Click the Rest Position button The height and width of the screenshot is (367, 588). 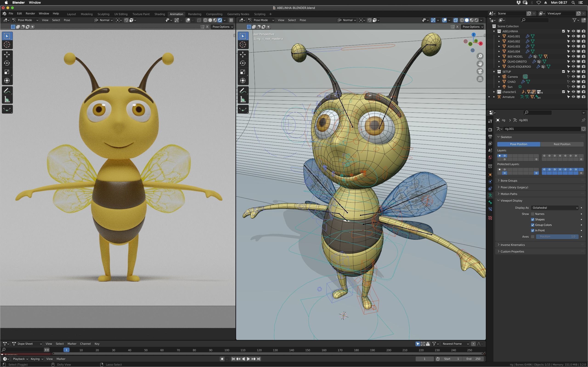click(562, 144)
